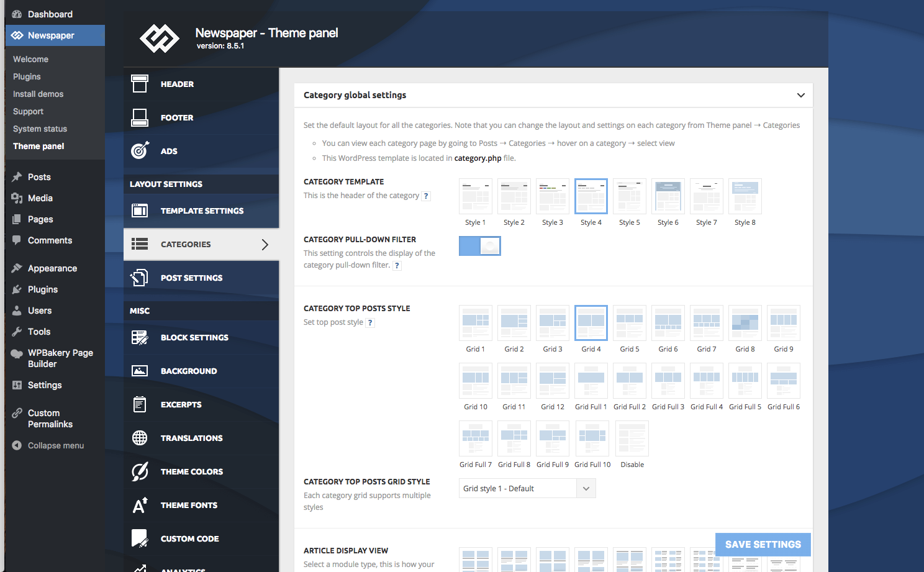This screenshot has width=924, height=572.
Task: Click the Theme Fonts letter icon
Action: [x=140, y=505]
